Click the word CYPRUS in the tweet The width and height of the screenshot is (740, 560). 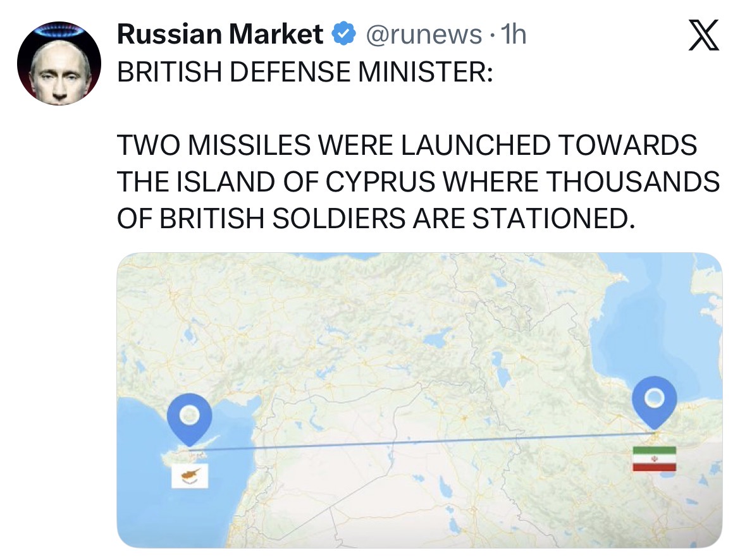(380, 182)
